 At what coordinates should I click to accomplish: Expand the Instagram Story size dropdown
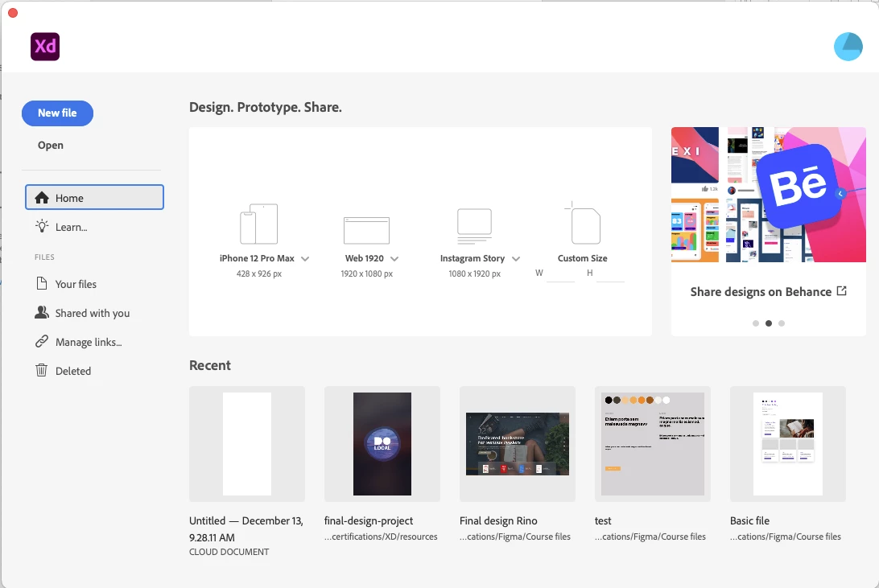(516, 259)
